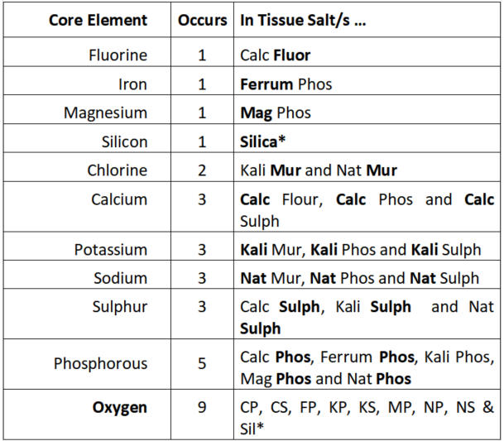504x441 pixels.
Task: Select the Silicon row label
Action: point(124,141)
